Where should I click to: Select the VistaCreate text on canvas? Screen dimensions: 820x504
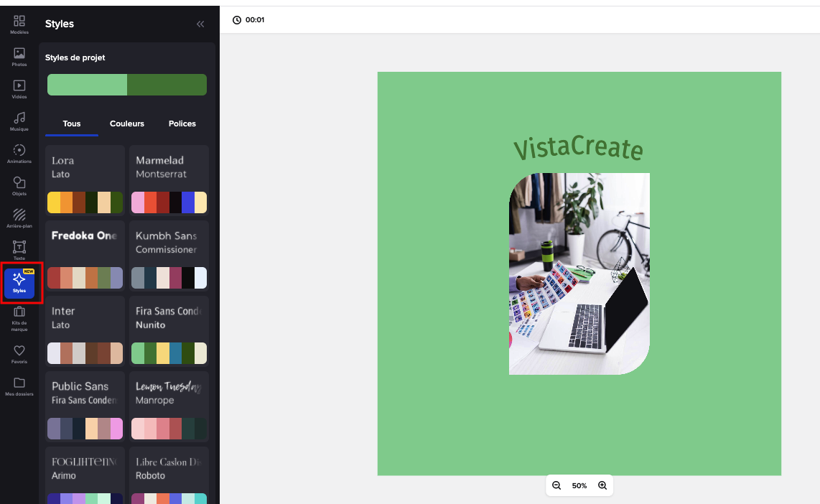[579, 148]
